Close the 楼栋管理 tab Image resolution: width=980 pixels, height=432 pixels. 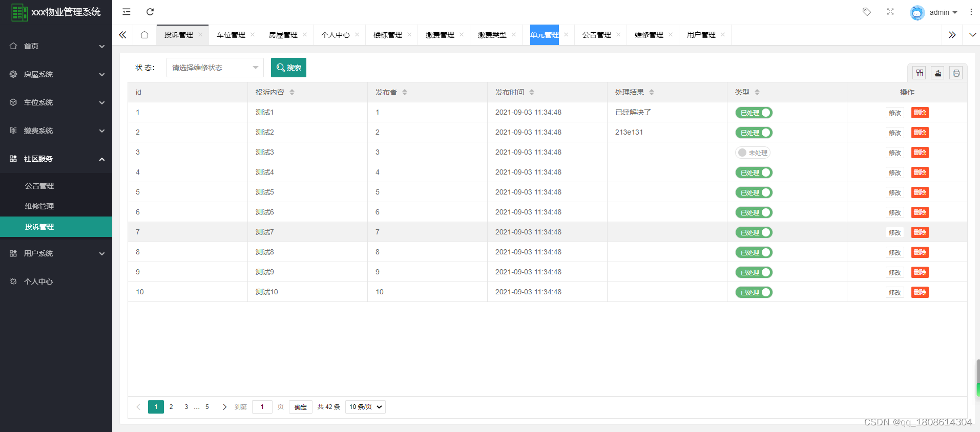409,35
